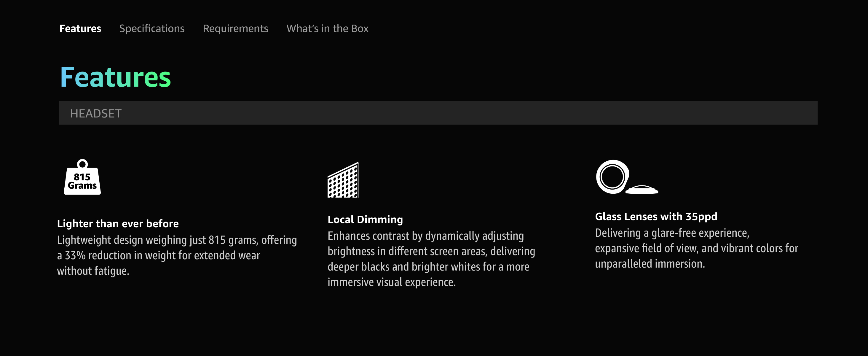Click the 'unparalleled immersion' text
This screenshot has height=356, width=868.
pos(650,264)
